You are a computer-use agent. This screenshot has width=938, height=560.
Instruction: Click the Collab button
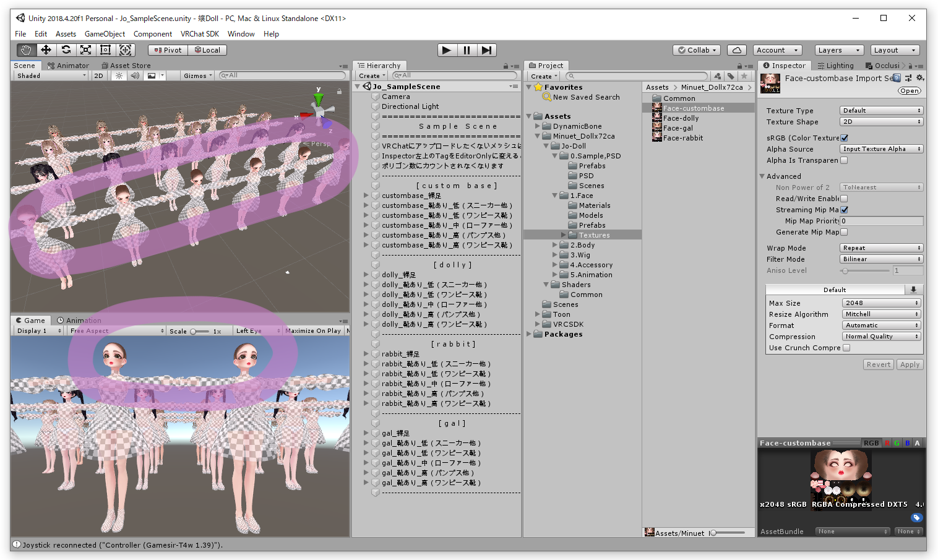[x=697, y=50]
